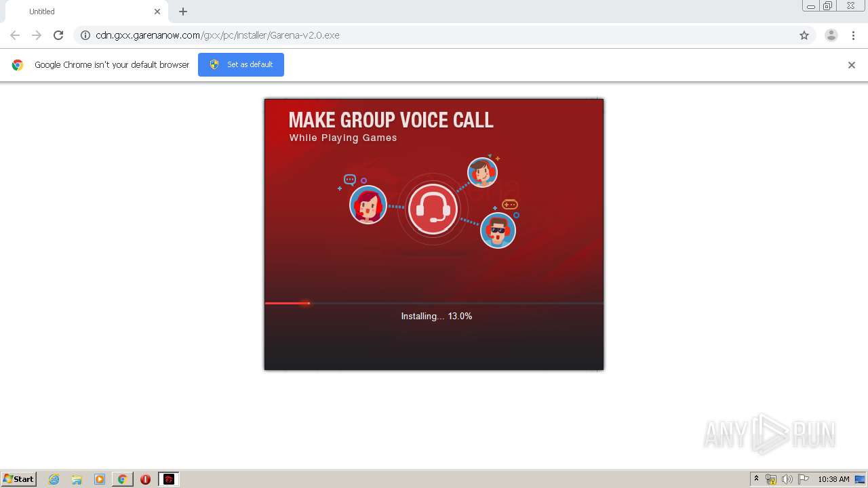Image resolution: width=868 pixels, height=488 pixels.
Task: Open volume control tray icon
Action: 787,479
